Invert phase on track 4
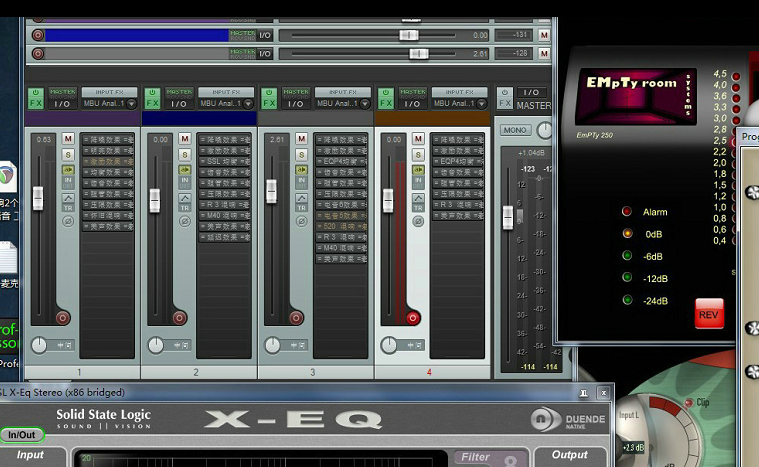 [418, 221]
